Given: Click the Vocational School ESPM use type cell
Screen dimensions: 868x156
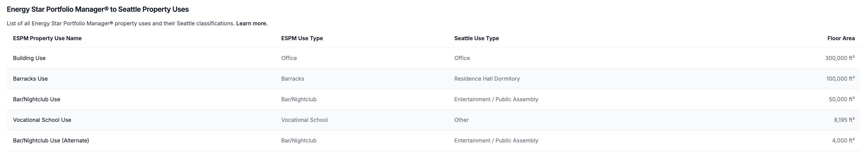Looking at the screenshot, I should click(x=304, y=120).
